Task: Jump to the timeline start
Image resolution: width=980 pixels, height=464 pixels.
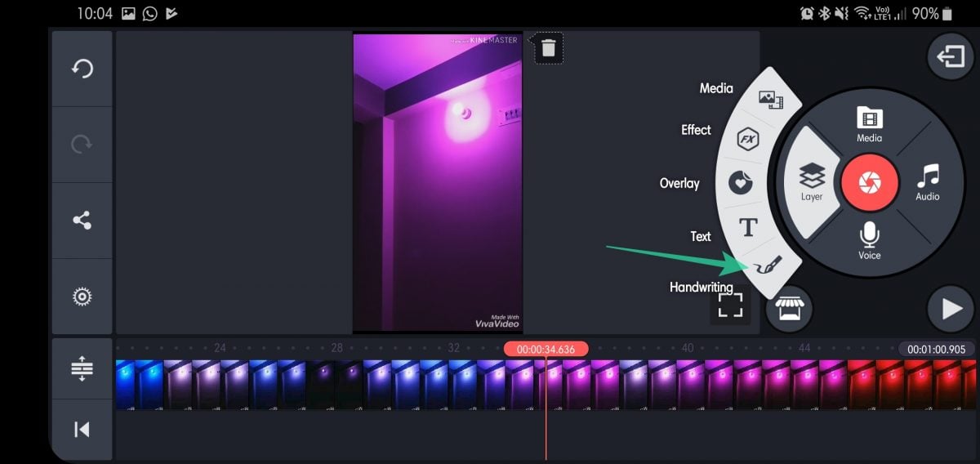Action: (82, 429)
